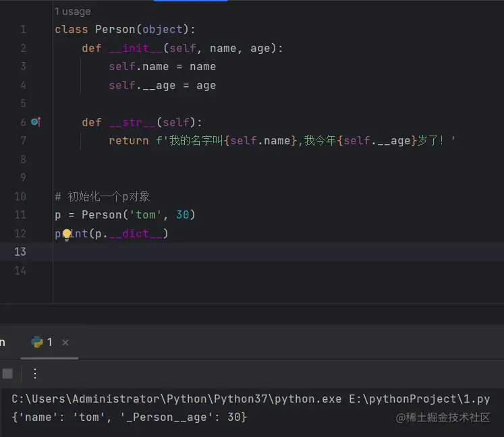Click the '__str__' method name
The height and width of the screenshot is (437, 504).
(x=132, y=123)
